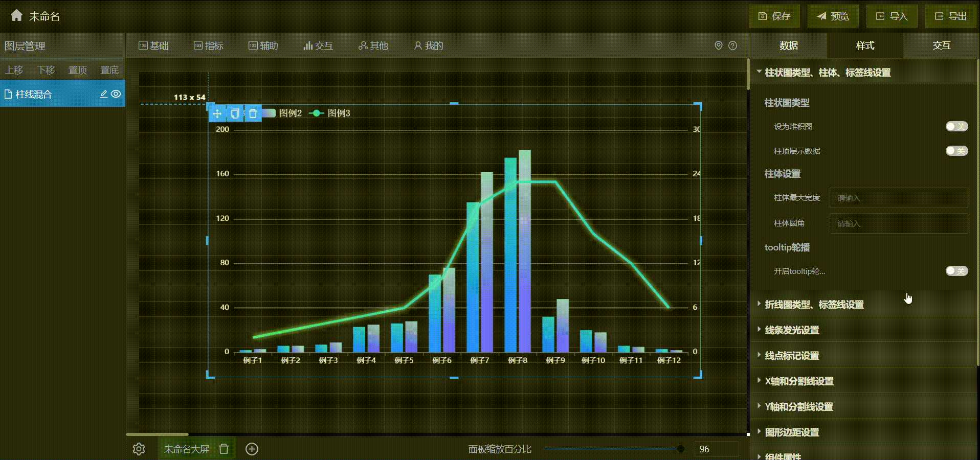
Task: Delete chart using trash icon on chart
Action: click(x=253, y=113)
